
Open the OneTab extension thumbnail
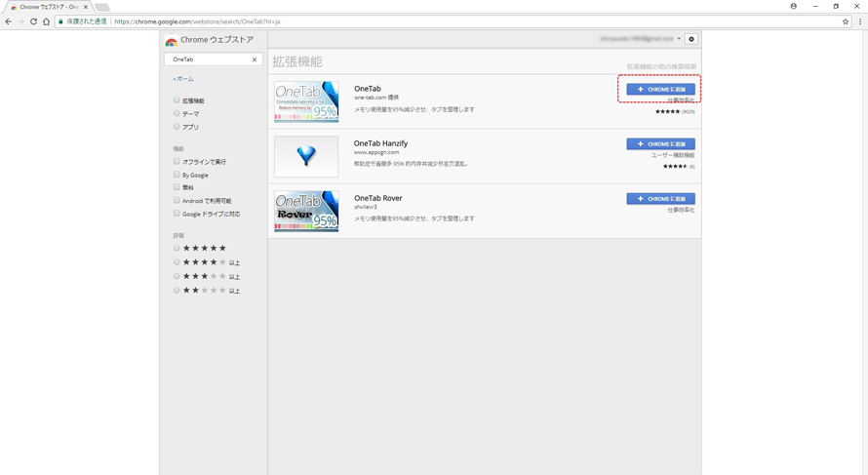click(x=306, y=101)
